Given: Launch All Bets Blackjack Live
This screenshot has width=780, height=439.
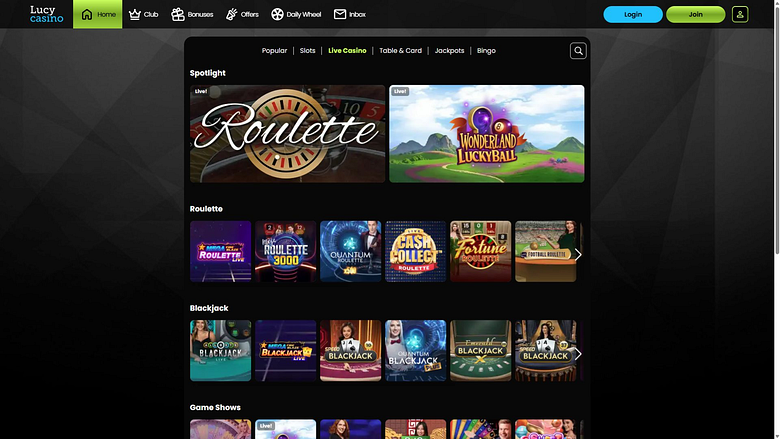Looking at the screenshot, I should tap(220, 351).
